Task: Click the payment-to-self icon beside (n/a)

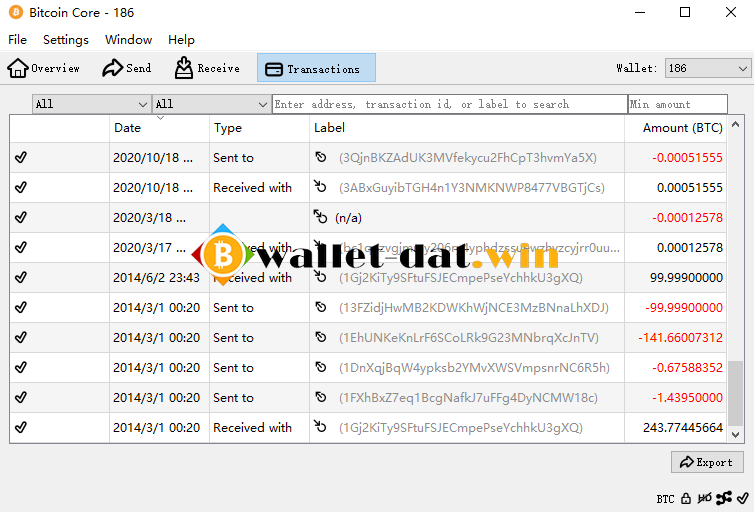Action: pos(320,216)
